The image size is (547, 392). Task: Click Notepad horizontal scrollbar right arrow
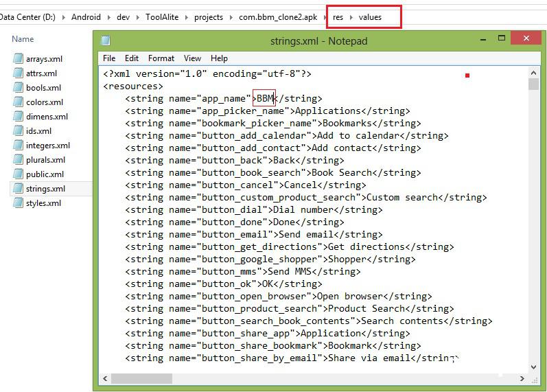pos(522,378)
